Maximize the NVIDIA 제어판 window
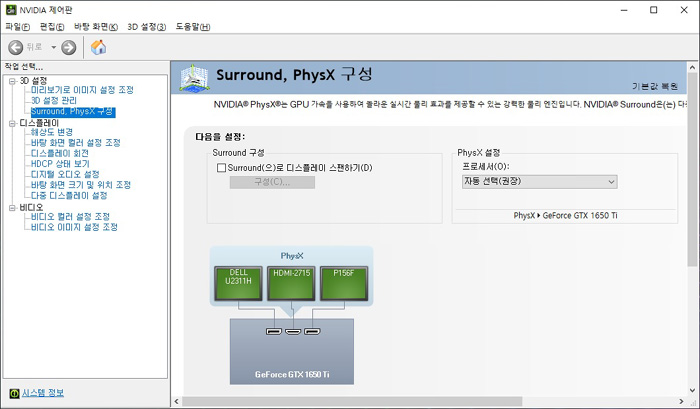The width and height of the screenshot is (700, 409). tap(654, 10)
